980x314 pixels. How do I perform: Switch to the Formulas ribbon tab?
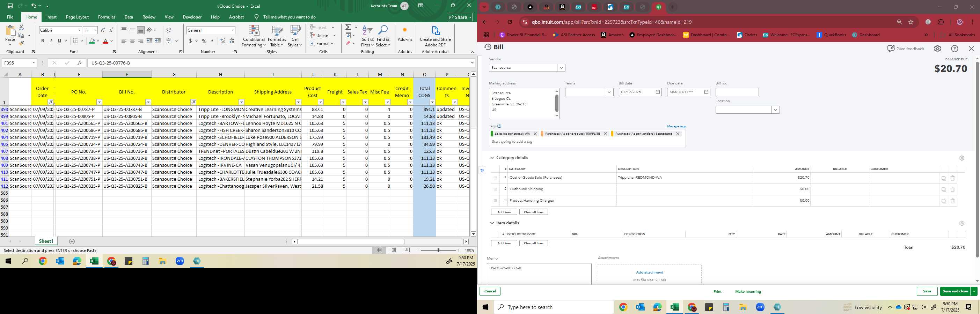coord(107,17)
